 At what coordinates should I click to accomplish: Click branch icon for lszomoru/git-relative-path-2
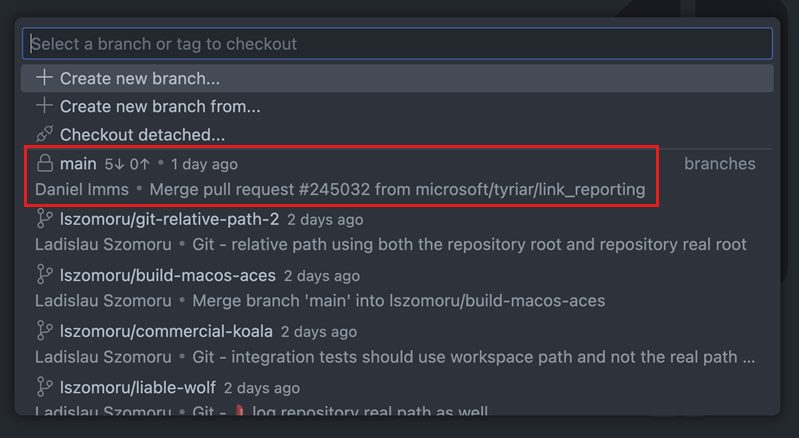44,219
